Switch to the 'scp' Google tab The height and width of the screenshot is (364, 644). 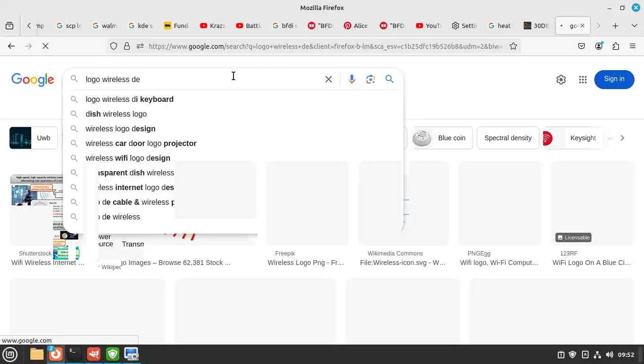tap(69, 26)
